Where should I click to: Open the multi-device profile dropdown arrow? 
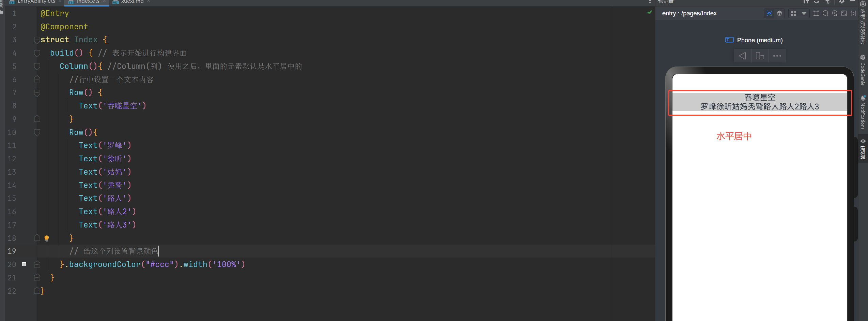pos(804,14)
